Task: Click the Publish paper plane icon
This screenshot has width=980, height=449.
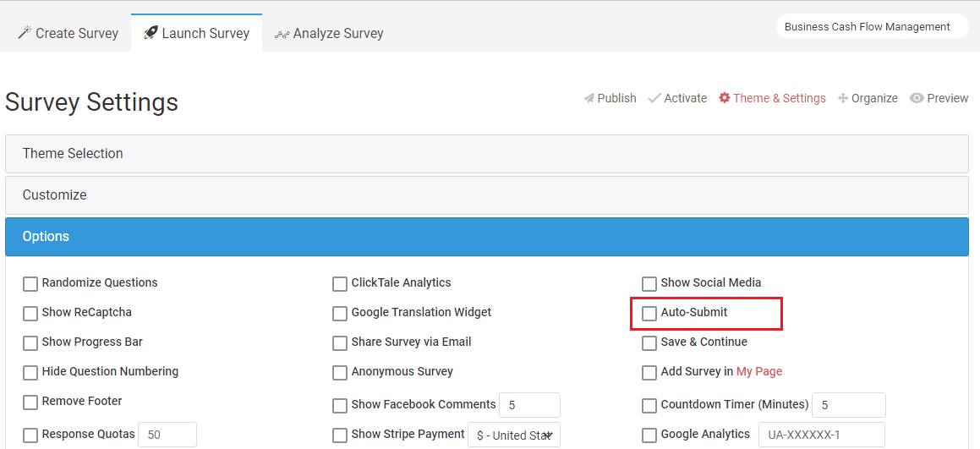Action: tap(589, 98)
